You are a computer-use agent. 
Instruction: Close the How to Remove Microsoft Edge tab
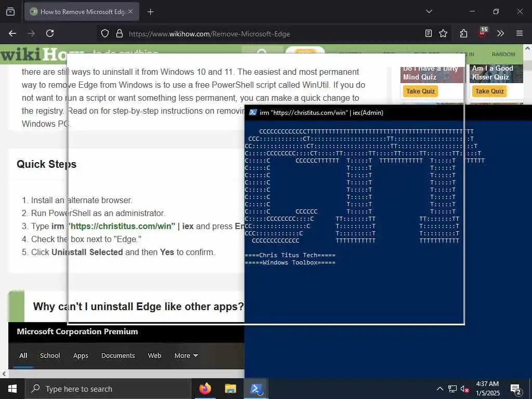tap(130, 11)
